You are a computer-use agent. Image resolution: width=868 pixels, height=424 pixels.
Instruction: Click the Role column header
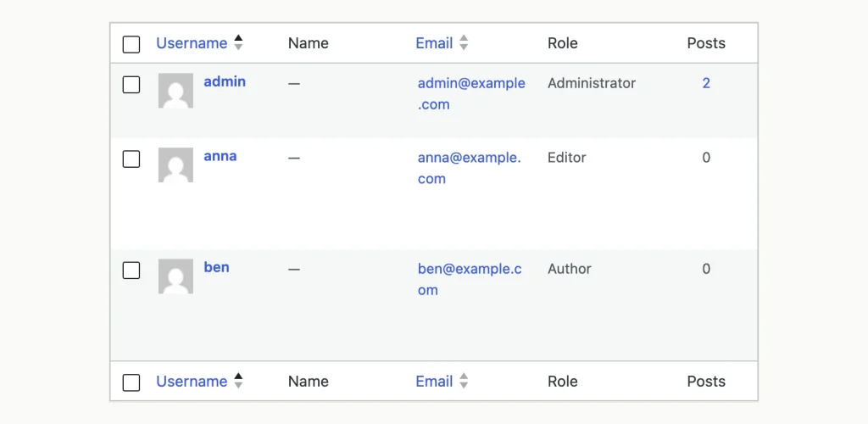[x=563, y=43]
